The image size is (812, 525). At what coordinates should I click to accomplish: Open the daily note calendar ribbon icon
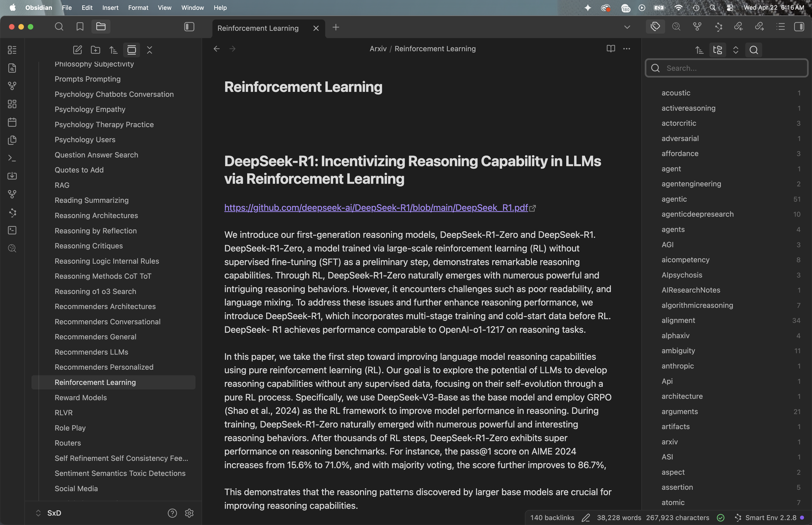click(x=12, y=122)
